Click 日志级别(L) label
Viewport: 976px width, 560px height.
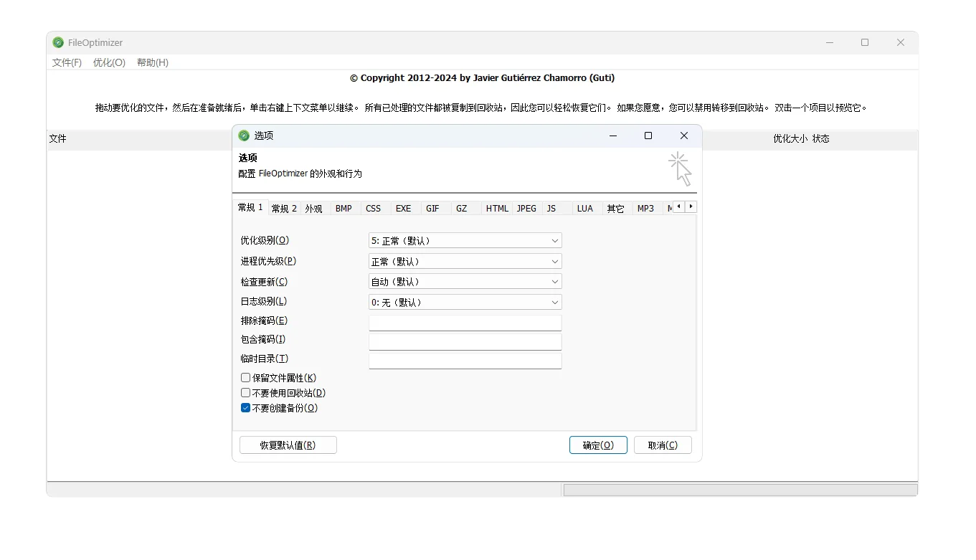(x=264, y=301)
